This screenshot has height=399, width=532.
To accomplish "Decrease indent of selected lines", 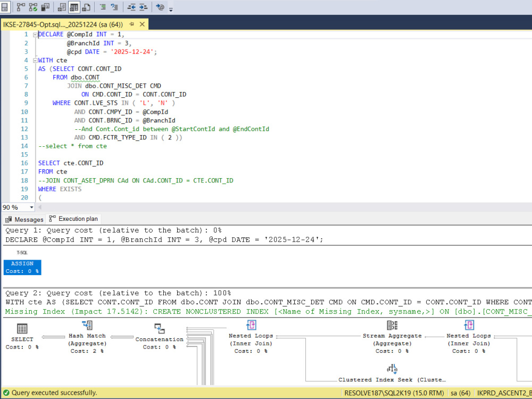I will (131, 7).
